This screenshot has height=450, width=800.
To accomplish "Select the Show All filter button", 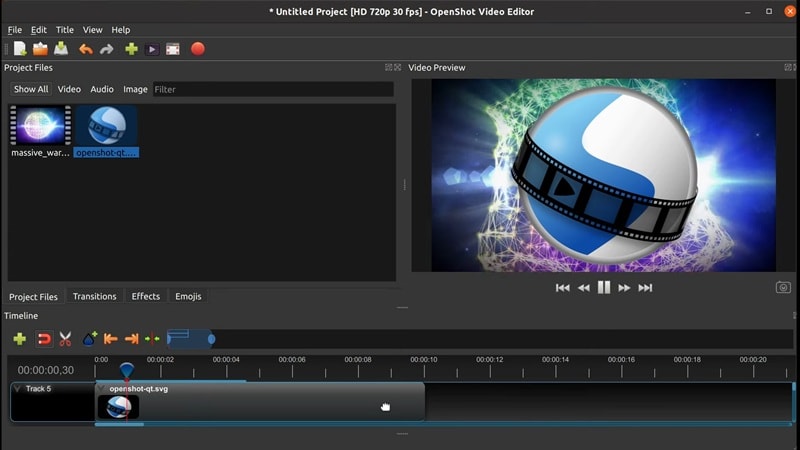I will point(31,89).
